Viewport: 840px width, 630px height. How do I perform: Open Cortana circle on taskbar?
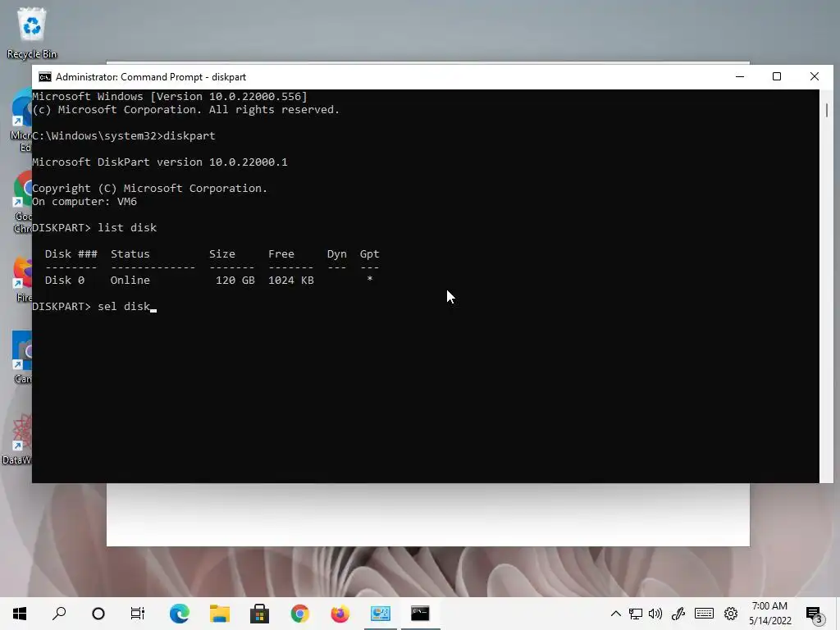pos(98,614)
